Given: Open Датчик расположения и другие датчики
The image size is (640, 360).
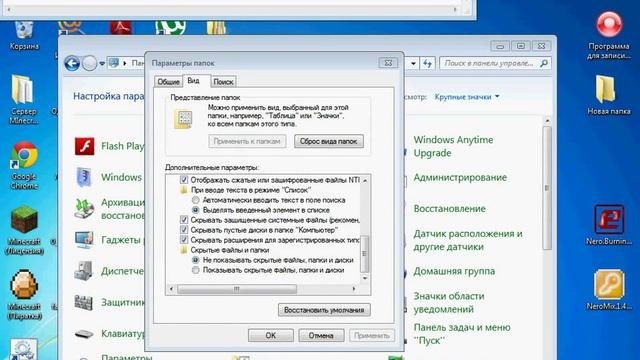Looking at the screenshot, I should [468, 240].
